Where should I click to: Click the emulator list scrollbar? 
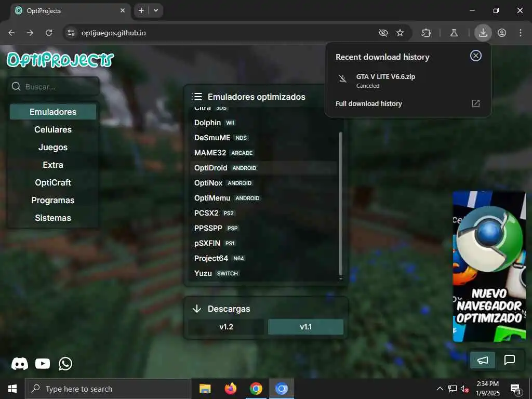(x=341, y=204)
